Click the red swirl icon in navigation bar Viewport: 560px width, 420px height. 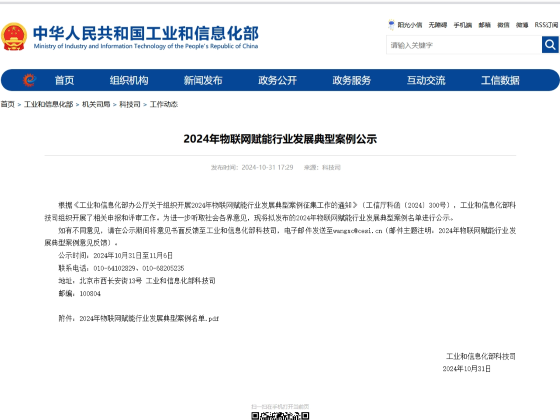click(29, 80)
